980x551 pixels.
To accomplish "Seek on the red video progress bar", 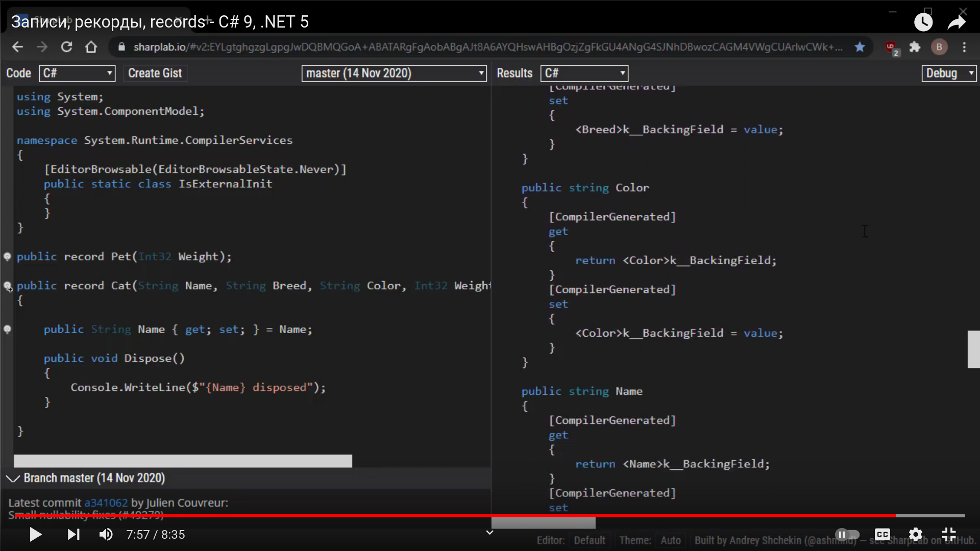I will coord(459,516).
